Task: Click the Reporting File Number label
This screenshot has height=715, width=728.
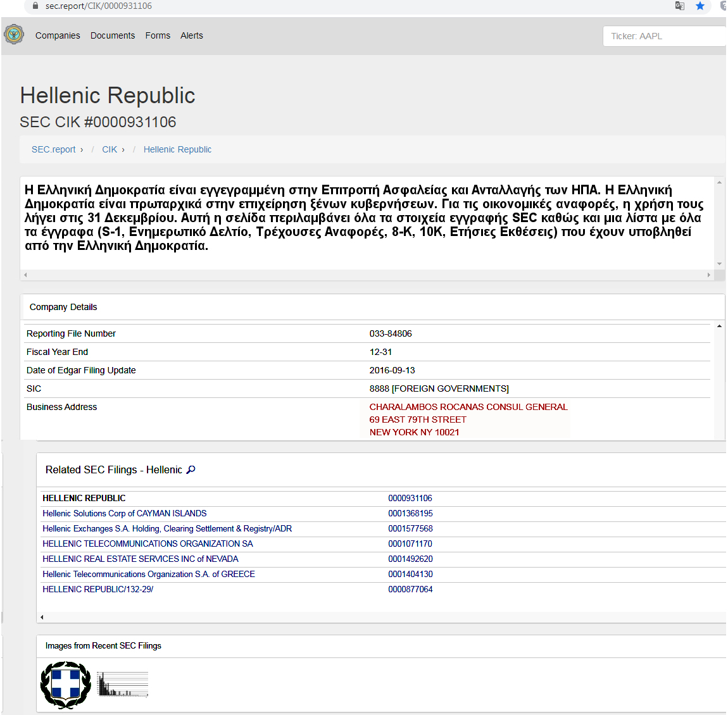Action: [x=71, y=333]
